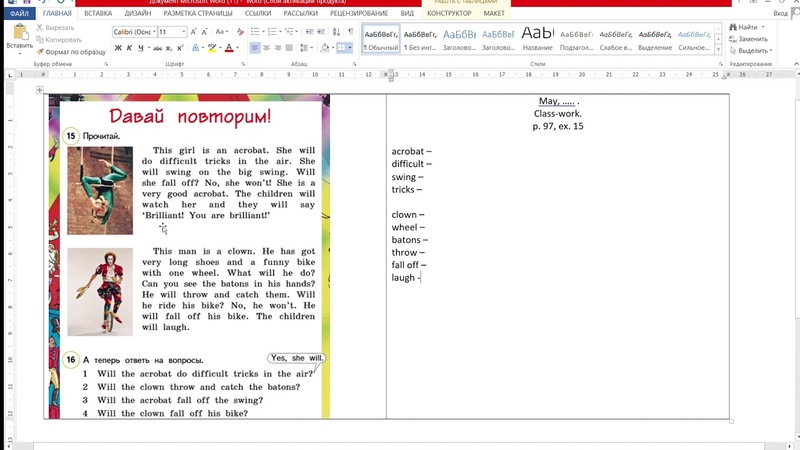Open the ФАЙЛ menu
The width and height of the screenshot is (800, 450).
point(19,14)
